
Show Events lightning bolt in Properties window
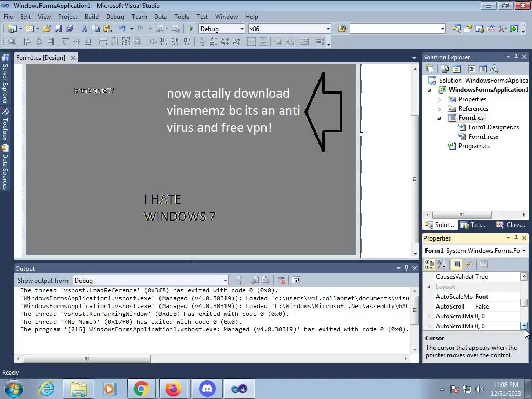[x=469, y=264]
